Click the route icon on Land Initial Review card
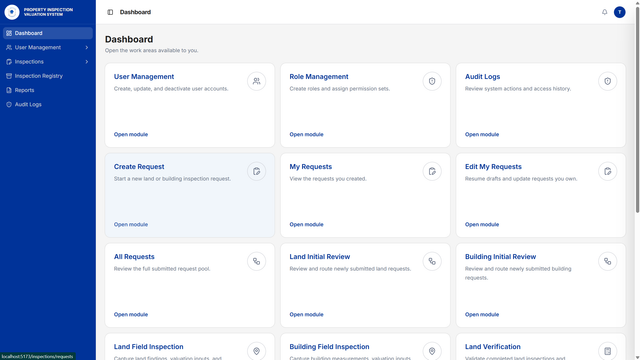Image resolution: width=640 pixels, height=360 pixels. (432, 261)
